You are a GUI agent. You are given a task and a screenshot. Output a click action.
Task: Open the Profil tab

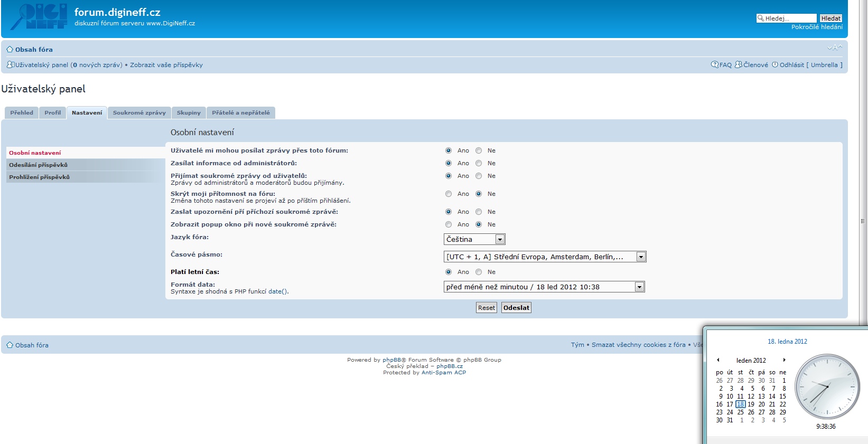(52, 112)
